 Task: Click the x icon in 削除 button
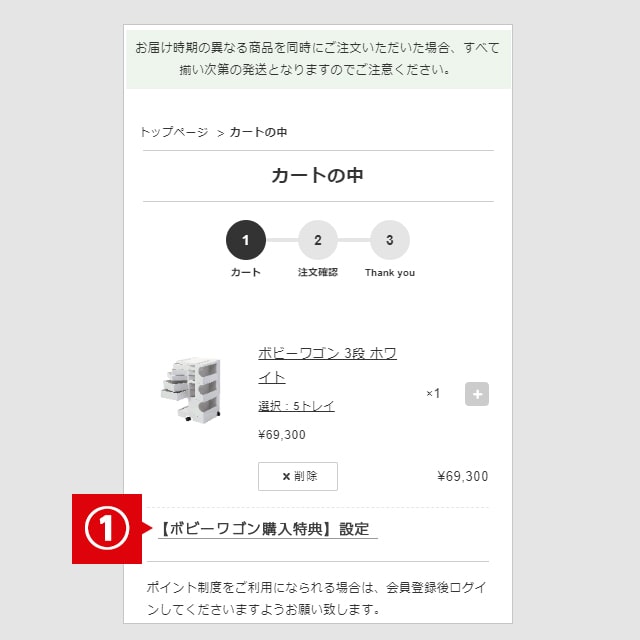pos(286,476)
